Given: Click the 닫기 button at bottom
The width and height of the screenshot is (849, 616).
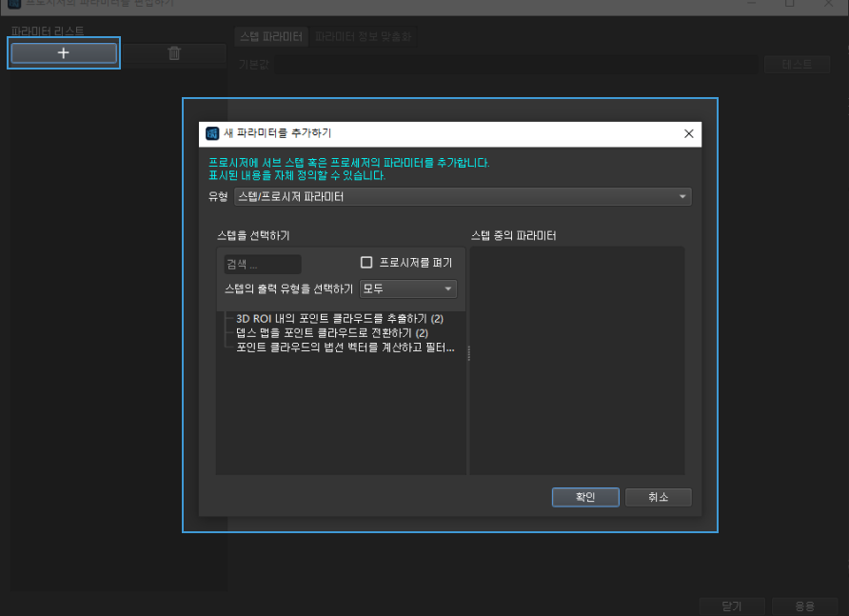Looking at the screenshot, I should coord(732,606).
